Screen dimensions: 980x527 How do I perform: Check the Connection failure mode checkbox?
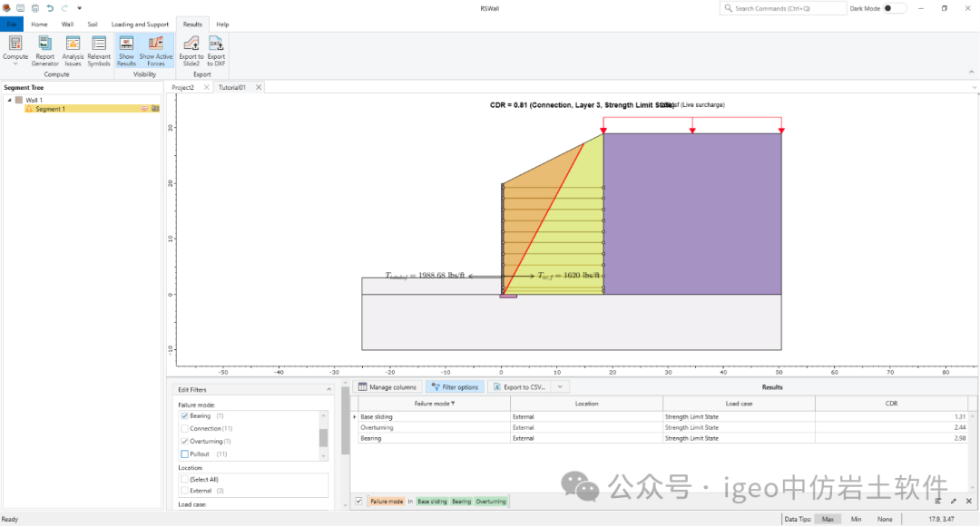pyautogui.click(x=185, y=428)
